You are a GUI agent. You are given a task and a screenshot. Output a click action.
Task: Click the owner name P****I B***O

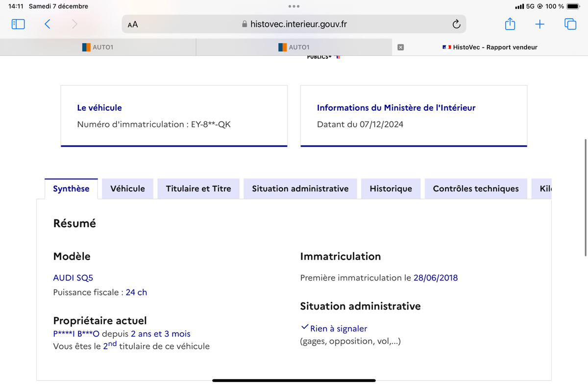click(x=76, y=334)
